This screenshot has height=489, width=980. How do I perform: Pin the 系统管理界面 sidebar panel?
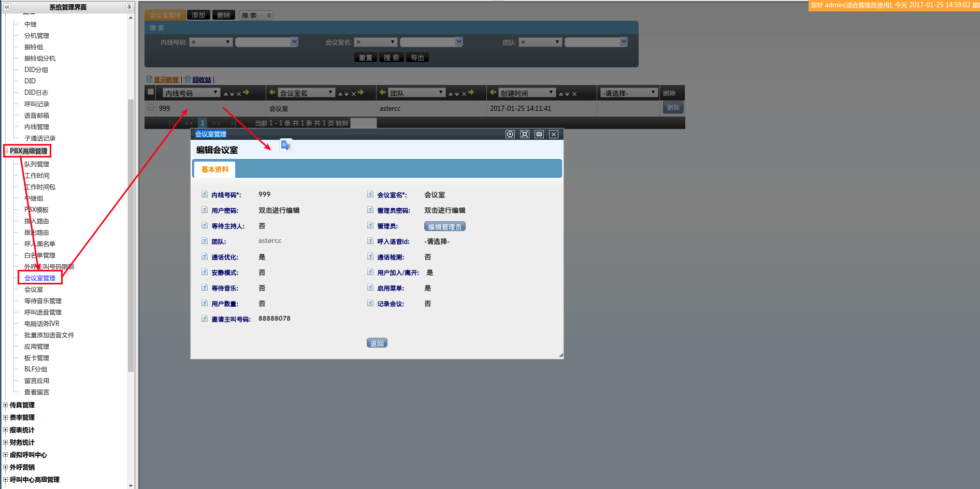(x=129, y=7)
